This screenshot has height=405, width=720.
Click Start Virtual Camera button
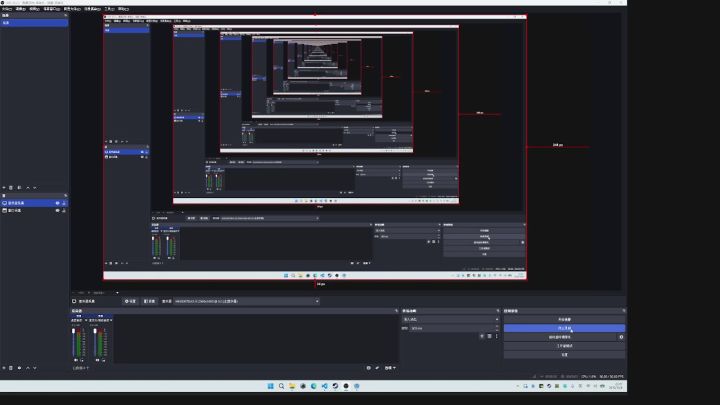click(x=560, y=337)
